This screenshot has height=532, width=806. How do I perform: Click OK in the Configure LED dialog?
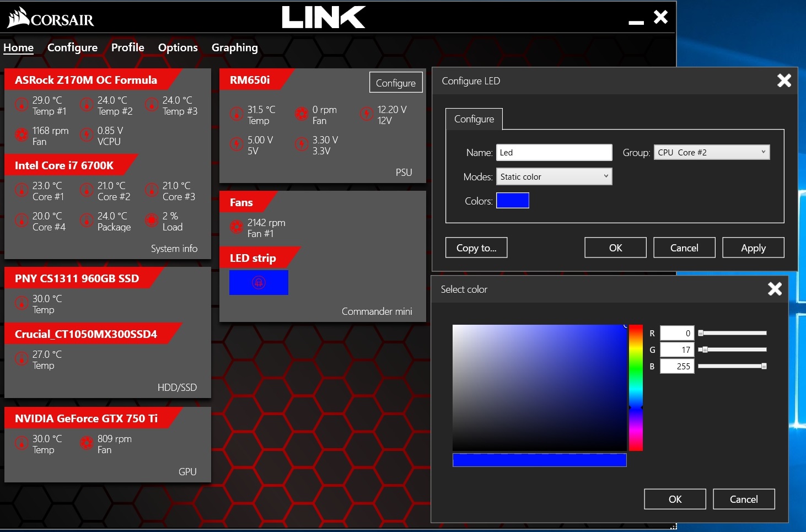click(615, 248)
